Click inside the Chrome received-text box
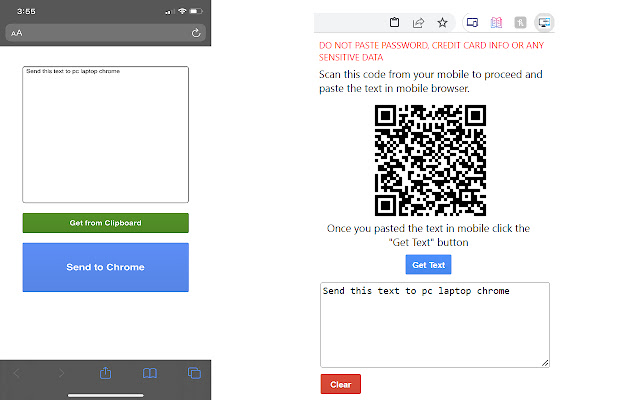 click(x=435, y=325)
